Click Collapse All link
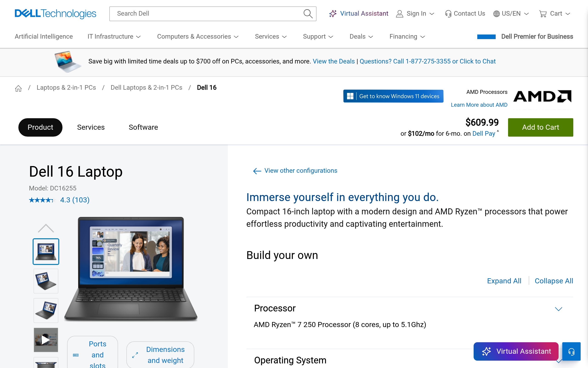Screen dimensions: 588x368 coord(554,281)
